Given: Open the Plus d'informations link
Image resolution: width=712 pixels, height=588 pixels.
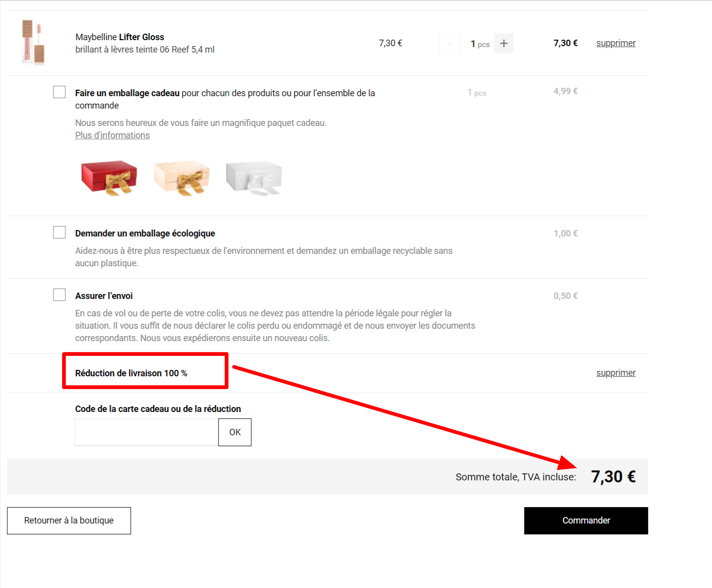Looking at the screenshot, I should point(113,135).
